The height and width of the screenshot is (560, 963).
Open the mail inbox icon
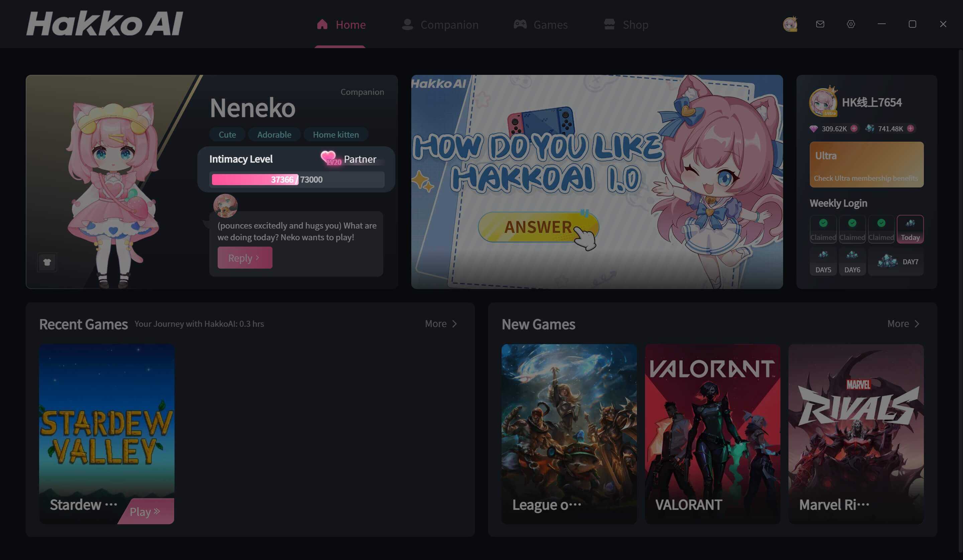click(820, 24)
